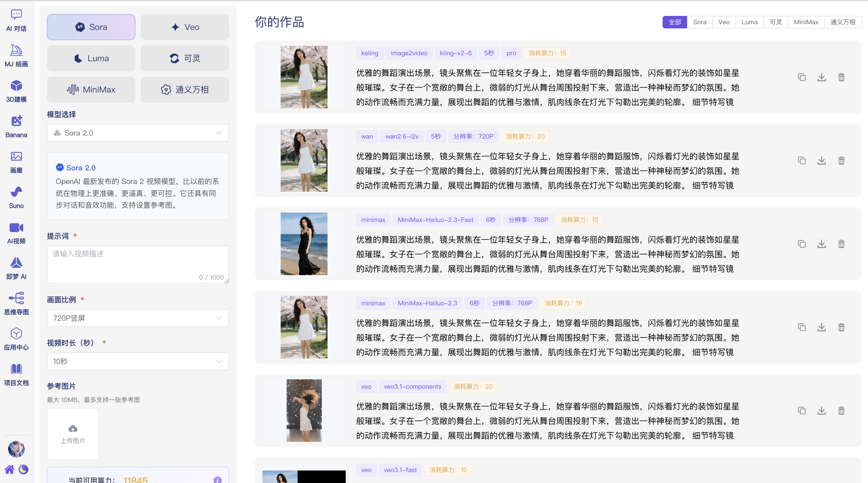Download the keling kling-v2-6 video
Viewport: 868px width, 483px height.
coord(821,77)
